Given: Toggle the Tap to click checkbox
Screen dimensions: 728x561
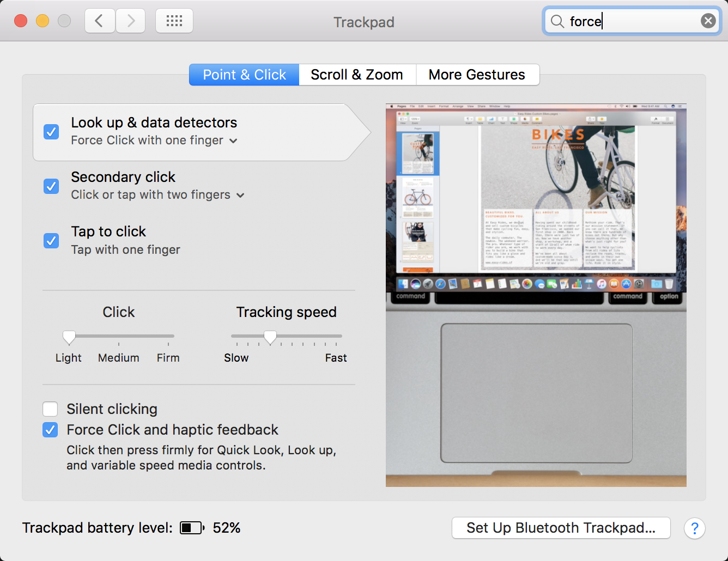Looking at the screenshot, I should point(51,240).
